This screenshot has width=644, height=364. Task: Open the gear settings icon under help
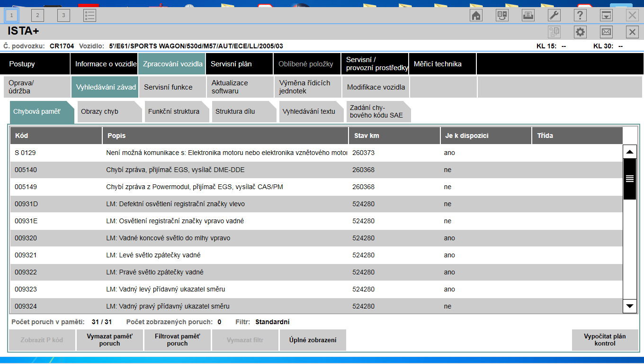(580, 32)
